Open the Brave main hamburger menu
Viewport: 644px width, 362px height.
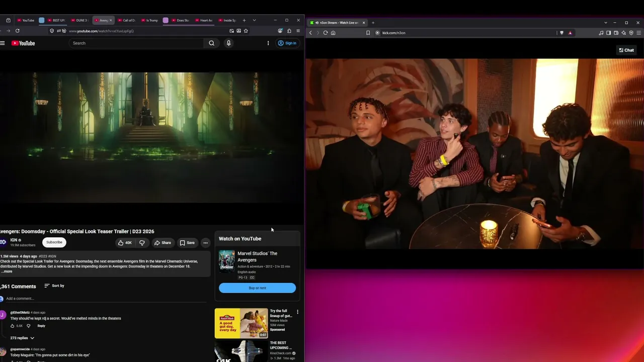click(x=638, y=33)
